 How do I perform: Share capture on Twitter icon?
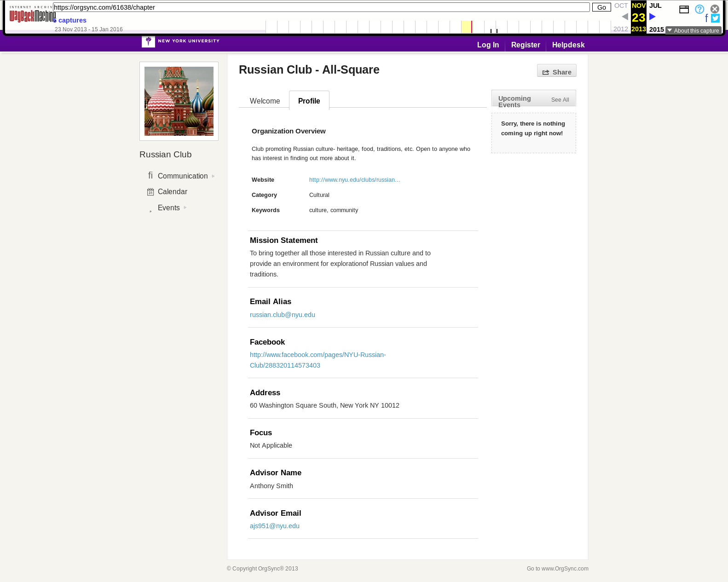[x=715, y=18]
